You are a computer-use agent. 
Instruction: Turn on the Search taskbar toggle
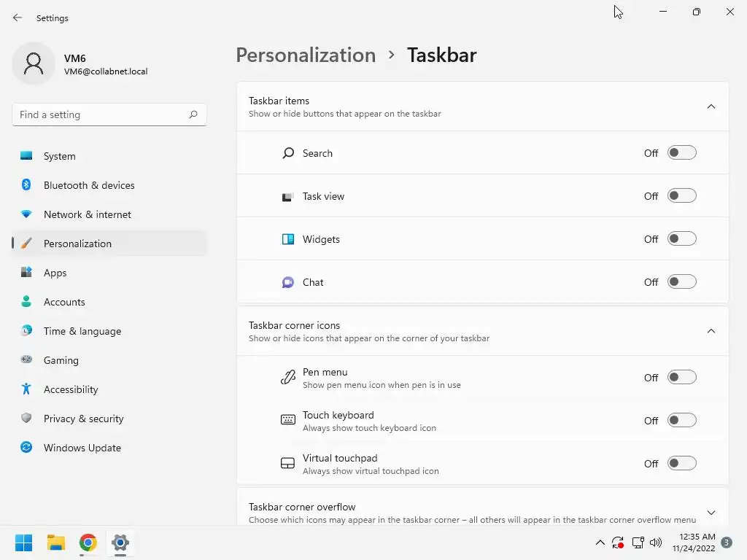tap(682, 153)
